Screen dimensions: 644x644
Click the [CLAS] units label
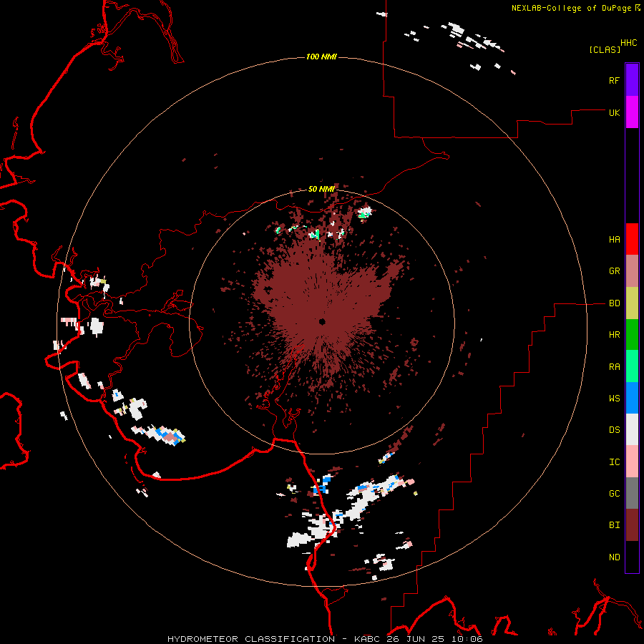pos(605,49)
